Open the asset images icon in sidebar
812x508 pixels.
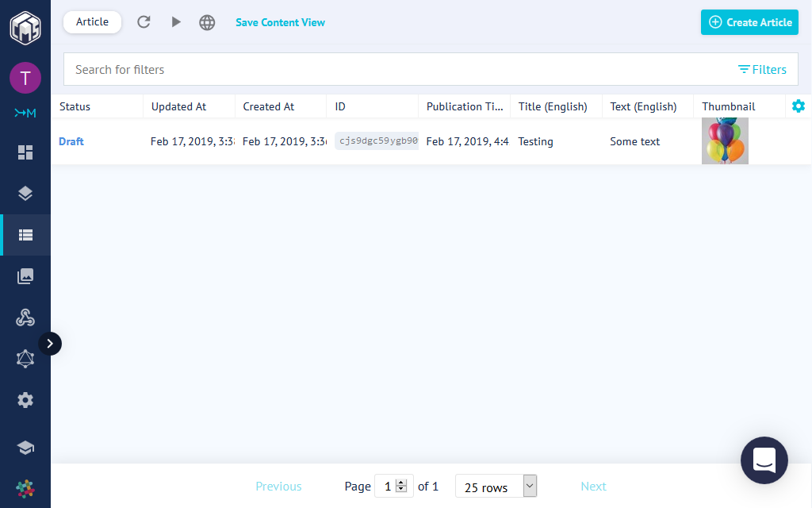pyautogui.click(x=25, y=276)
